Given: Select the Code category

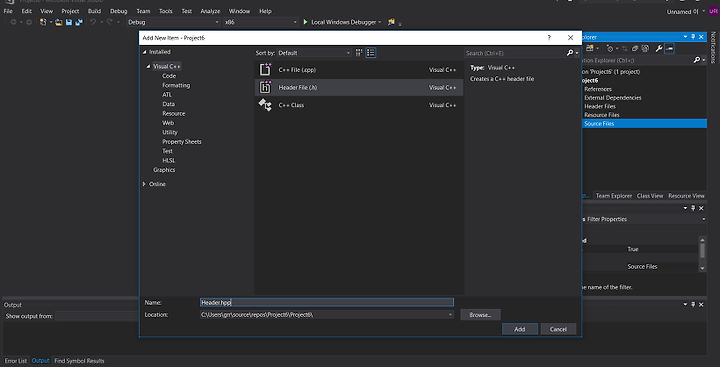Looking at the screenshot, I should (169, 76).
